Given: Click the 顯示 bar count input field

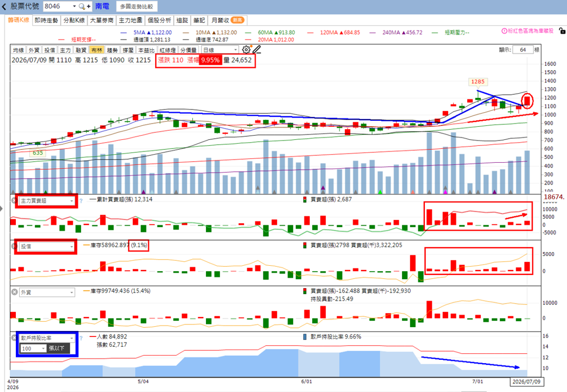Looking at the screenshot, I should (x=522, y=50).
